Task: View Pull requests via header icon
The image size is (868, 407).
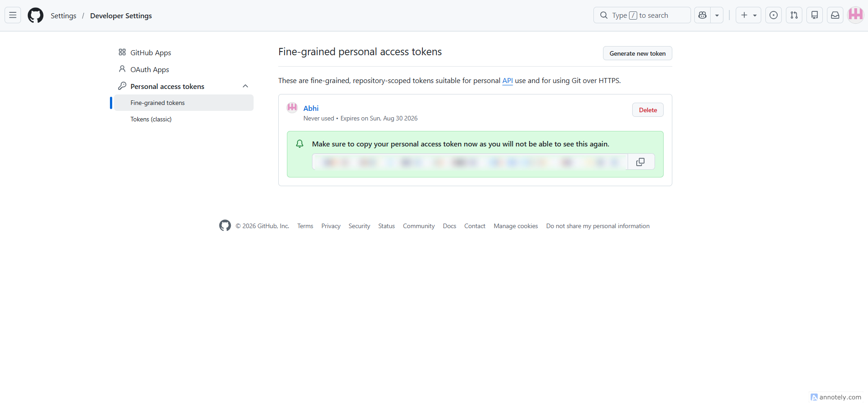Action: tap(794, 15)
